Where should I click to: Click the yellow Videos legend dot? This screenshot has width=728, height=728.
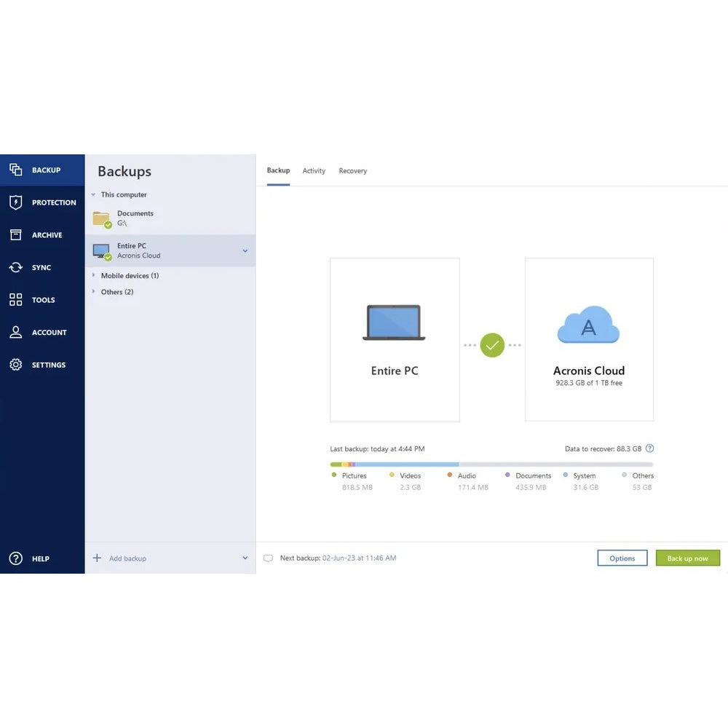392,475
